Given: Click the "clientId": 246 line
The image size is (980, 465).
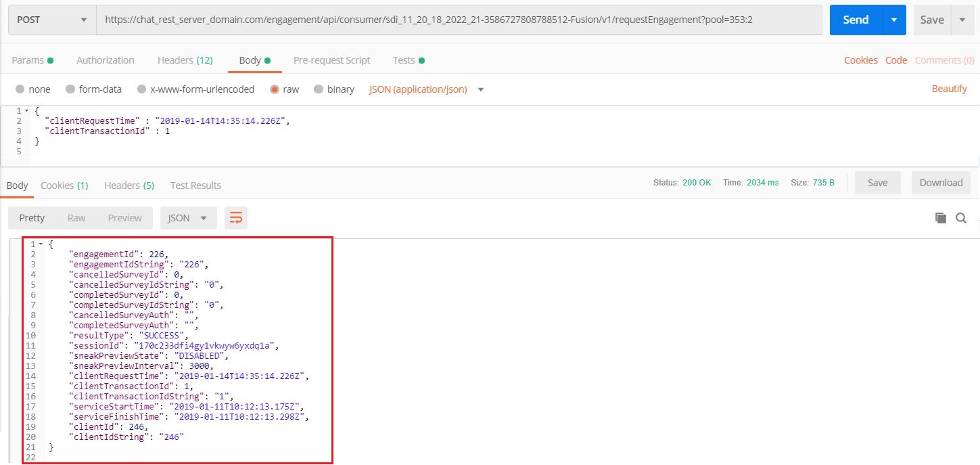Looking at the screenshot, I should (x=108, y=426).
